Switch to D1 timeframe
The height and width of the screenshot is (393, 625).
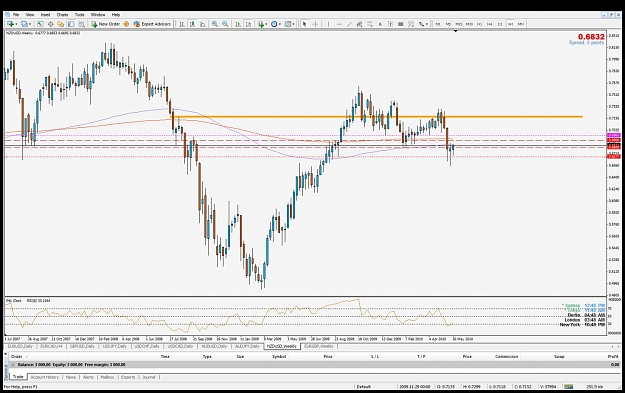tap(500, 24)
